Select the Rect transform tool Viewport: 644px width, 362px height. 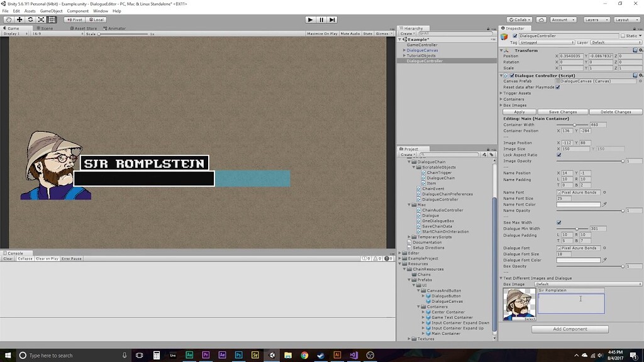coord(52,19)
